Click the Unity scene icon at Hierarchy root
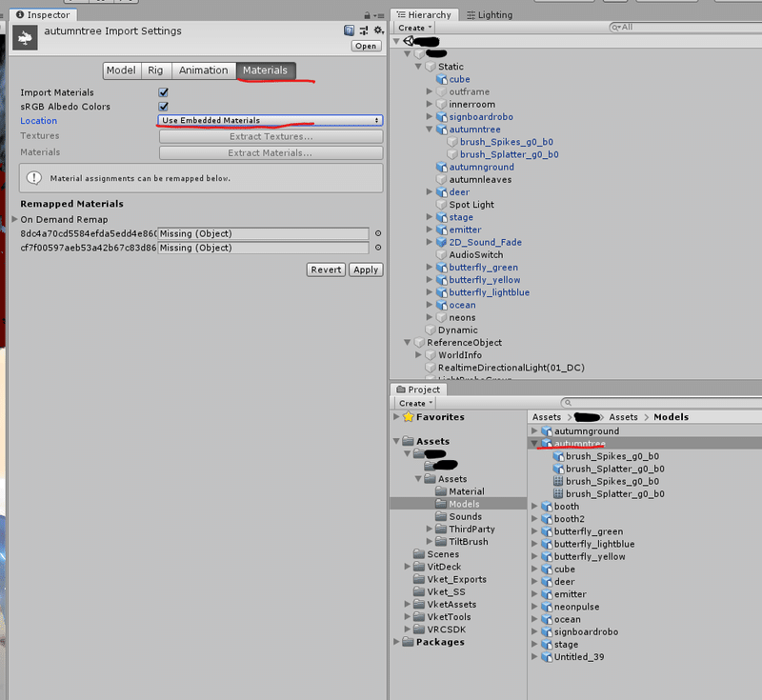 409,41
